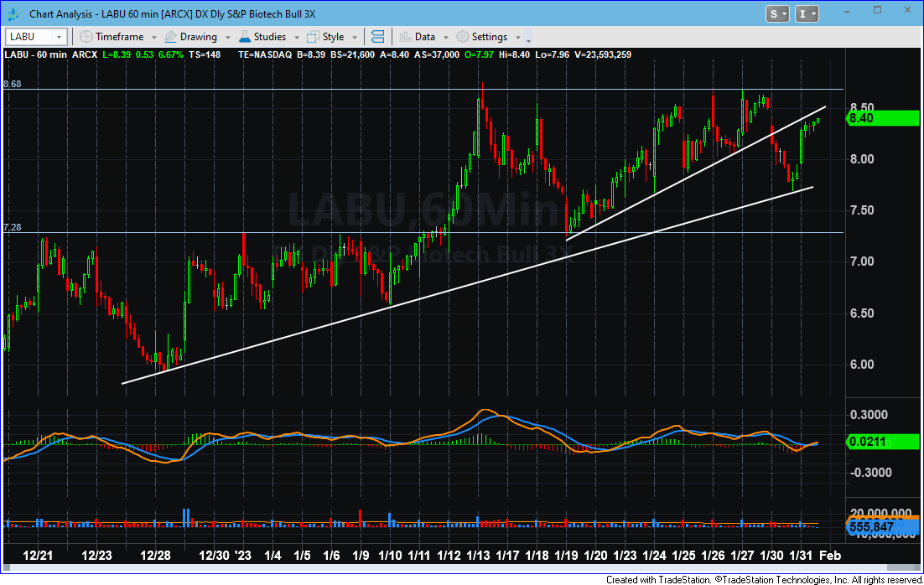Click the 7.00 price axis label
Viewport: 924px width, 585px height.
pyautogui.click(x=862, y=261)
